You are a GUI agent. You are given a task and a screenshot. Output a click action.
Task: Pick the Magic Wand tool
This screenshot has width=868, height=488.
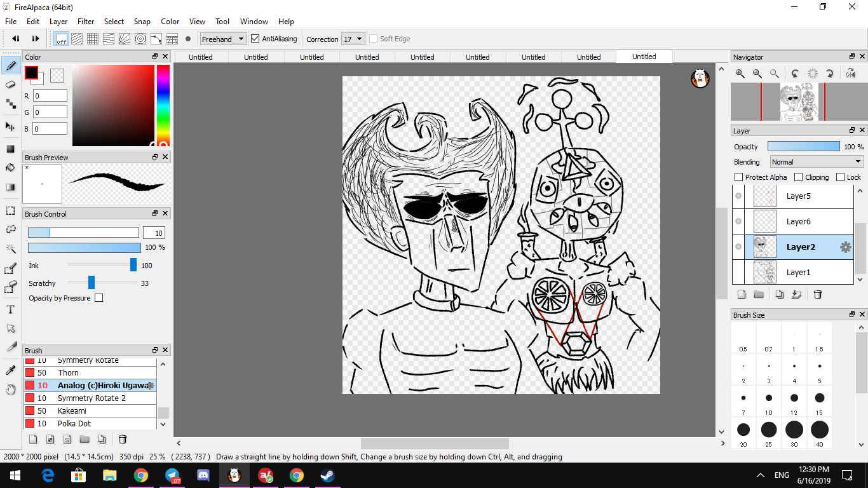coord(10,248)
